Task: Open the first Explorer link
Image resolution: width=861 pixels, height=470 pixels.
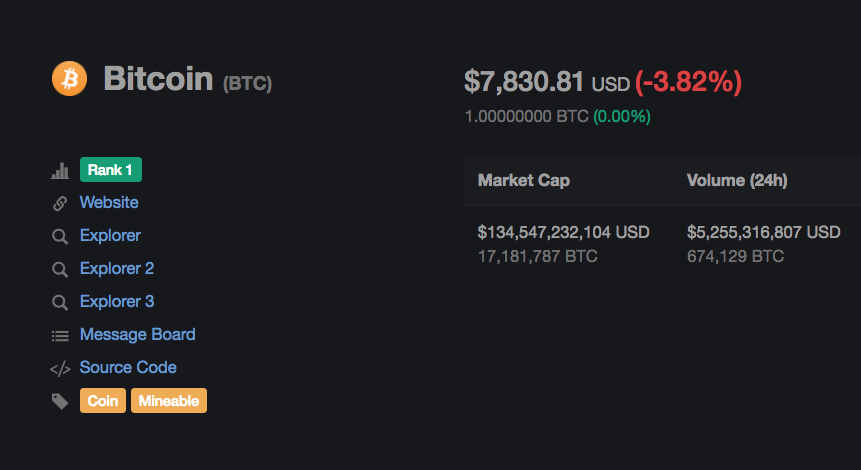Action: [110, 236]
